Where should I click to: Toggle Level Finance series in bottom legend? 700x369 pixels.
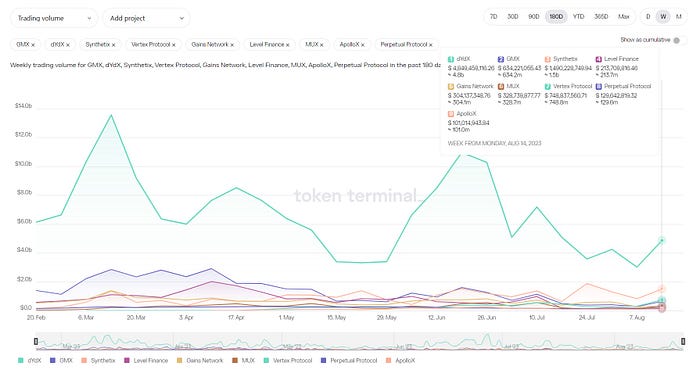pos(146,360)
